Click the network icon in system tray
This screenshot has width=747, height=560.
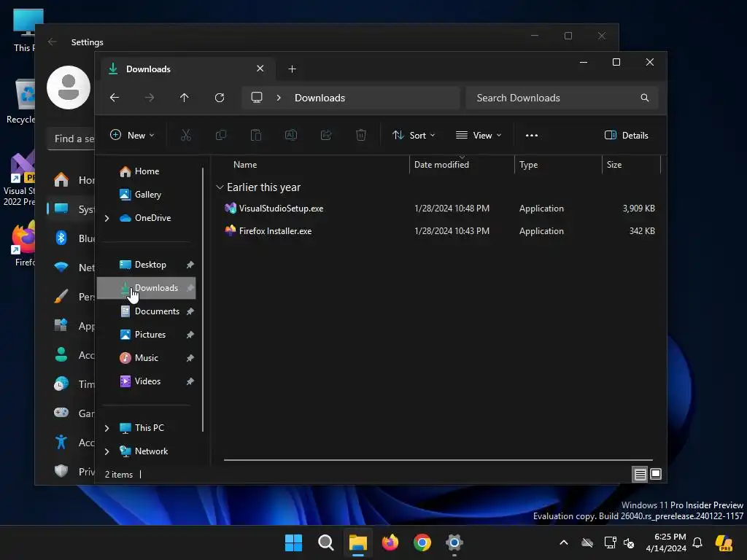611,542
